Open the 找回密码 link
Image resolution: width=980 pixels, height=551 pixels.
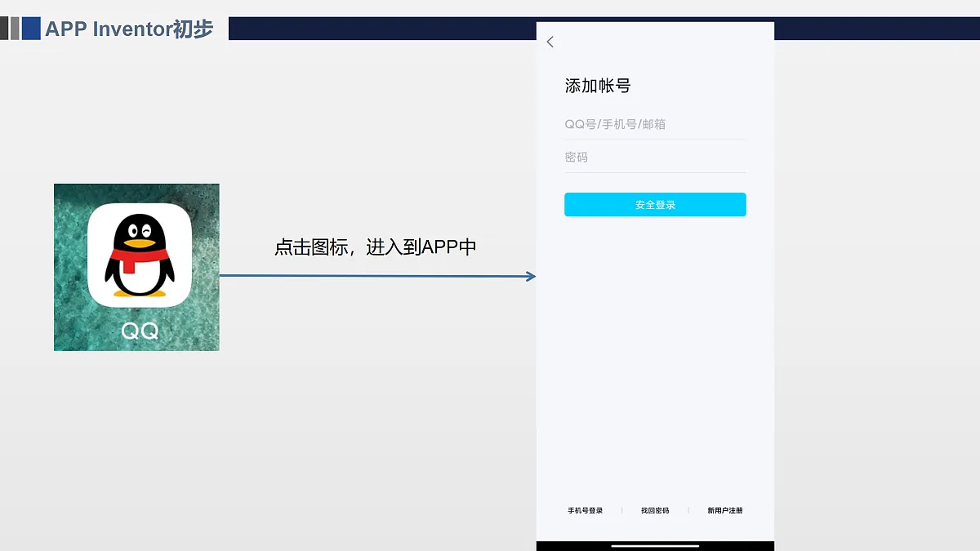(x=655, y=510)
